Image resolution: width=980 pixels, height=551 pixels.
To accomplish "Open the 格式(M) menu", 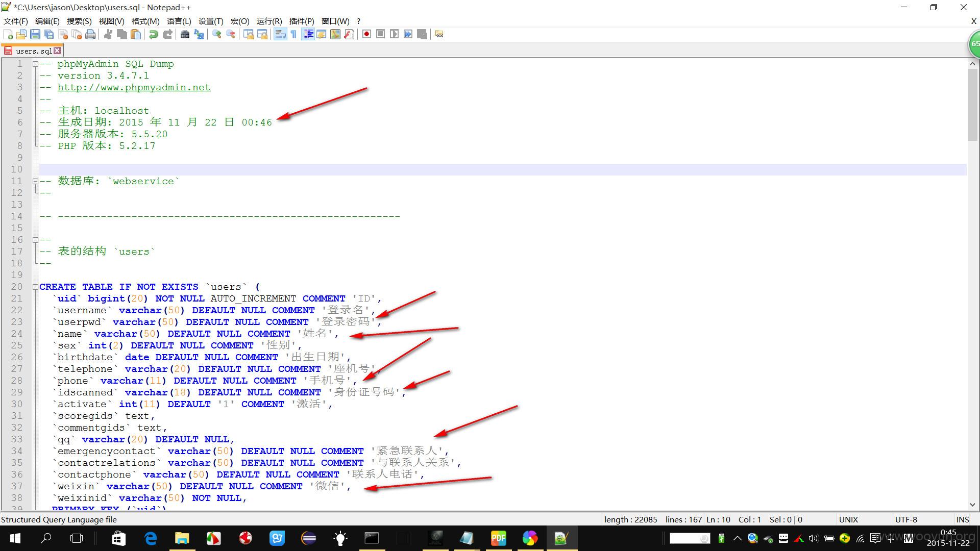I will coord(145,21).
